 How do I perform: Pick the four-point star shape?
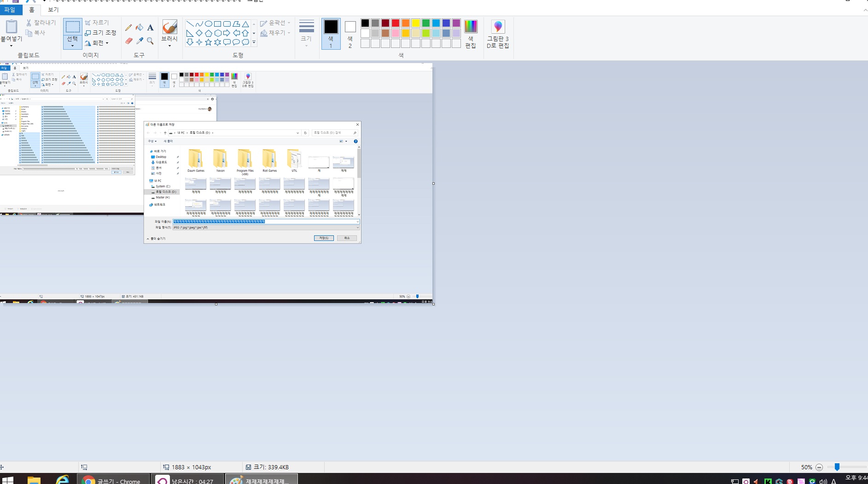pyautogui.click(x=199, y=42)
